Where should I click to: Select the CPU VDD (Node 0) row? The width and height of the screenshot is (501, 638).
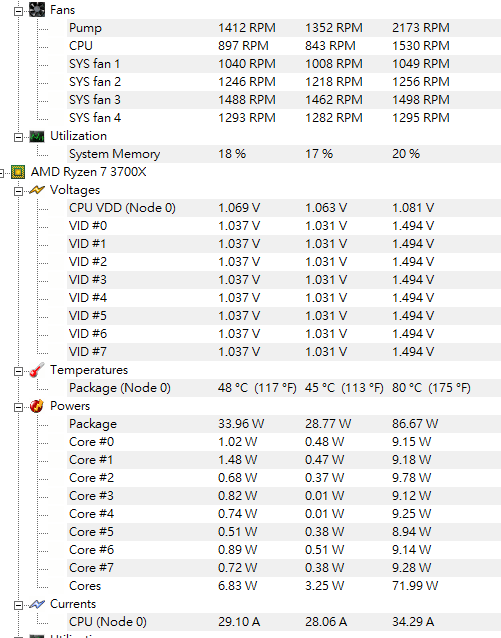coord(284,208)
